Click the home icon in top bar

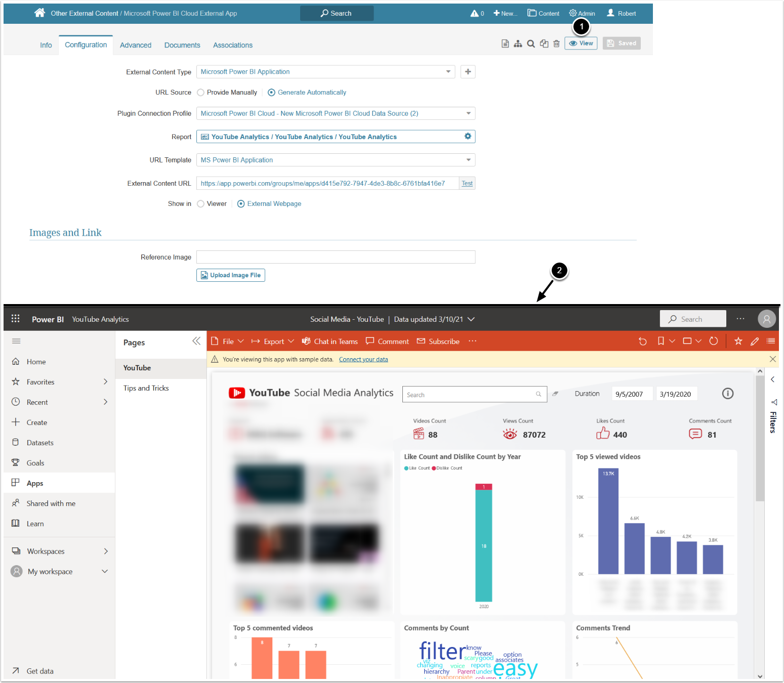[x=39, y=13]
